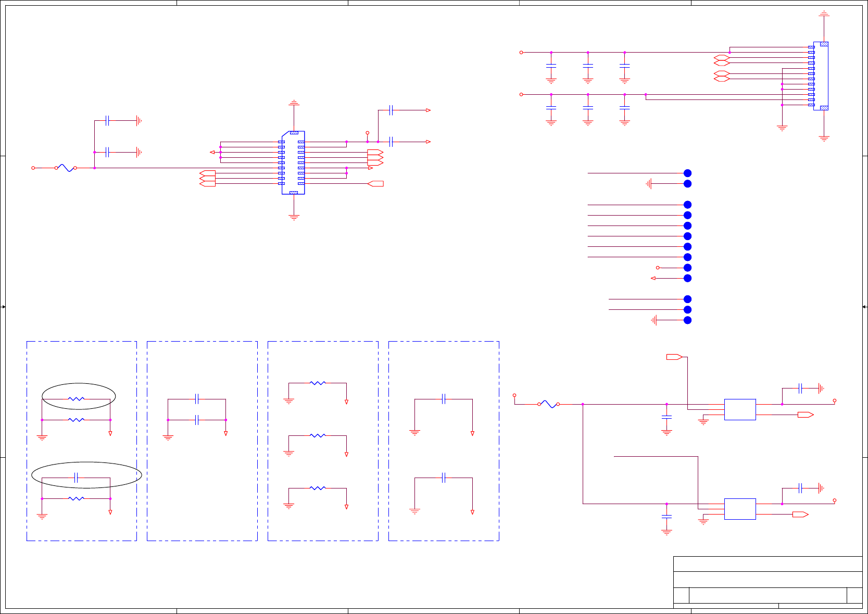Click the left-pointing arrow beside the chamfered IC

point(212,152)
